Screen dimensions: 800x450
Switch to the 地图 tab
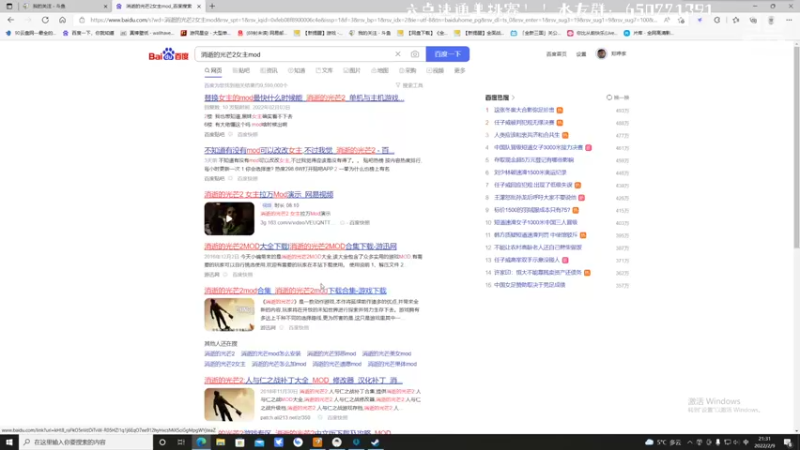(x=380, y=70)
